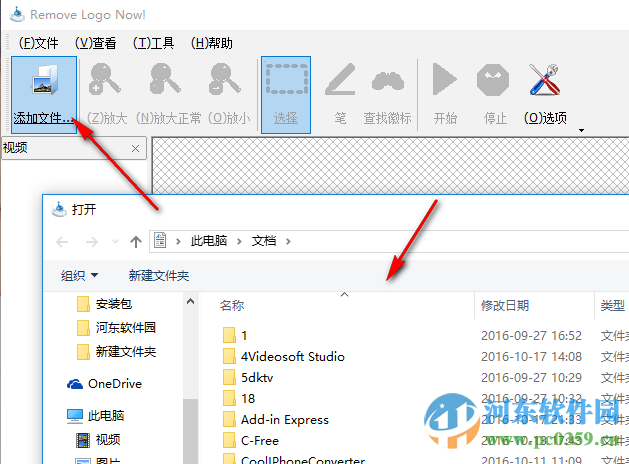This screenshot has width=629, height=464.
Task: Click the OneDrive cloud icon
Action: coord(75,384)
